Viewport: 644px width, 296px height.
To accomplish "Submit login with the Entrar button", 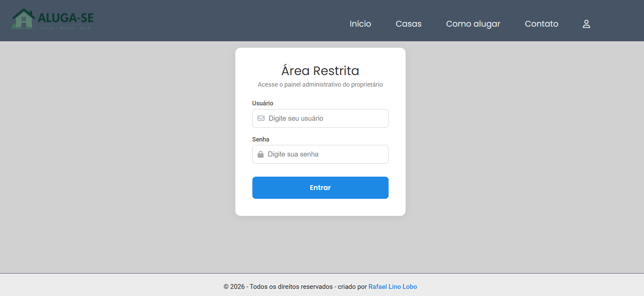I will click(320, 188).
